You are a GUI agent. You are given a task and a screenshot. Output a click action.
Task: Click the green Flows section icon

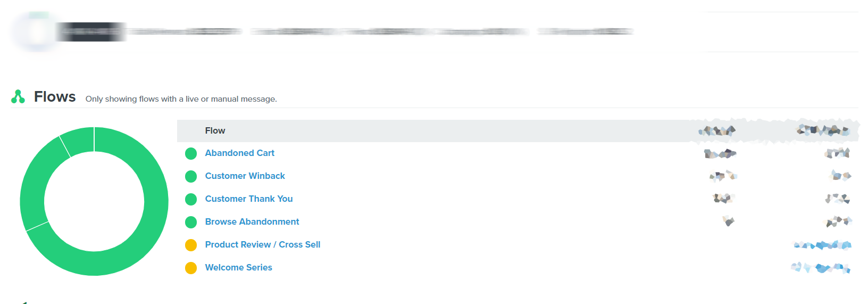(18, 96)
